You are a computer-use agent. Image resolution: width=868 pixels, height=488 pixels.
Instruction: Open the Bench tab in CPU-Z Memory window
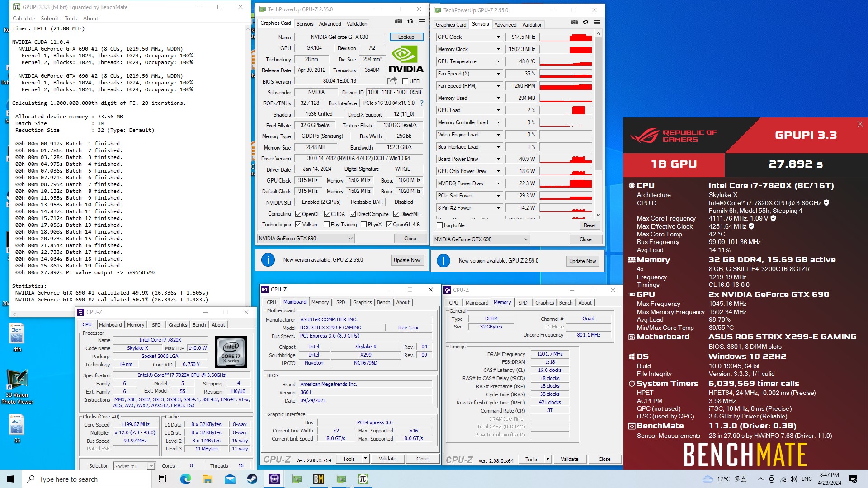[x=566, y=303]
